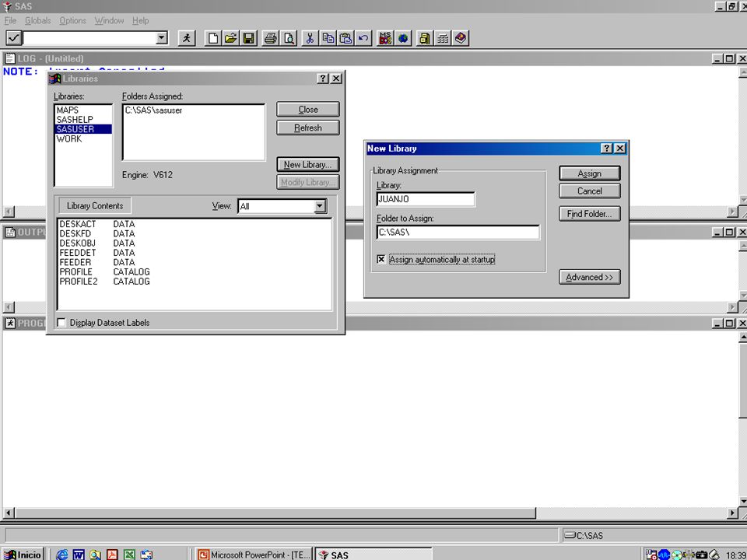Click the Copy toolbar icon
Screen dimensions: 747x560
(328, 38)
